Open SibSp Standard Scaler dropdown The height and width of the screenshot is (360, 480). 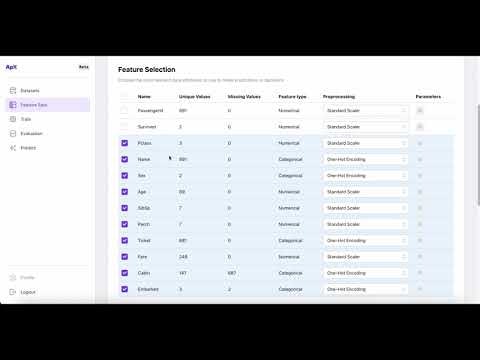pos(366,208)
